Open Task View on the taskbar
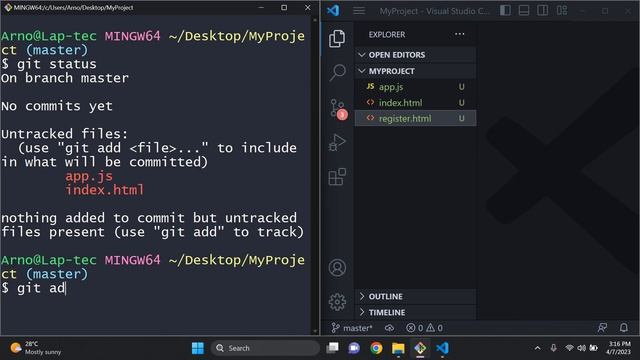This screenshot has width=640, height=360. point(333,348)
